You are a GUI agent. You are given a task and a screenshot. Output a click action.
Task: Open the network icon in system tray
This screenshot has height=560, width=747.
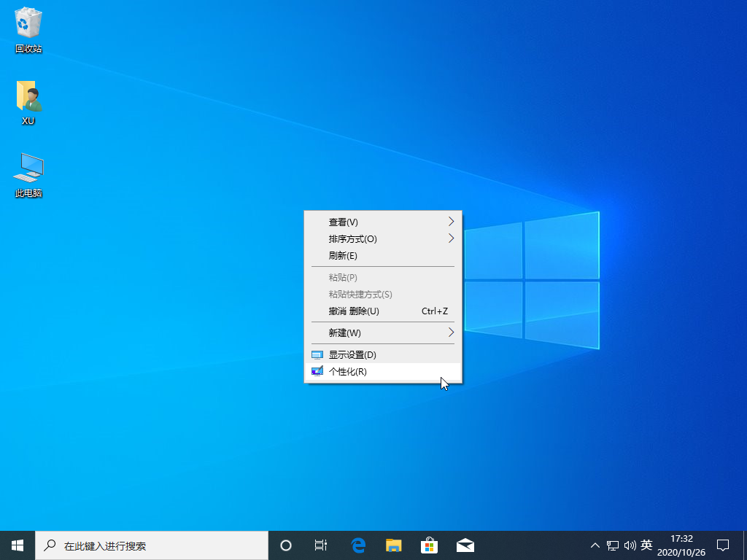tap(613, 545)
